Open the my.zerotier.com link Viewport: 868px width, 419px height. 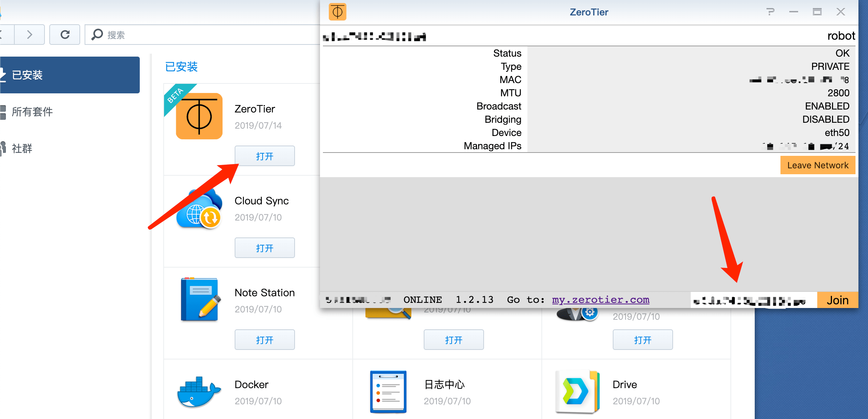601,300
